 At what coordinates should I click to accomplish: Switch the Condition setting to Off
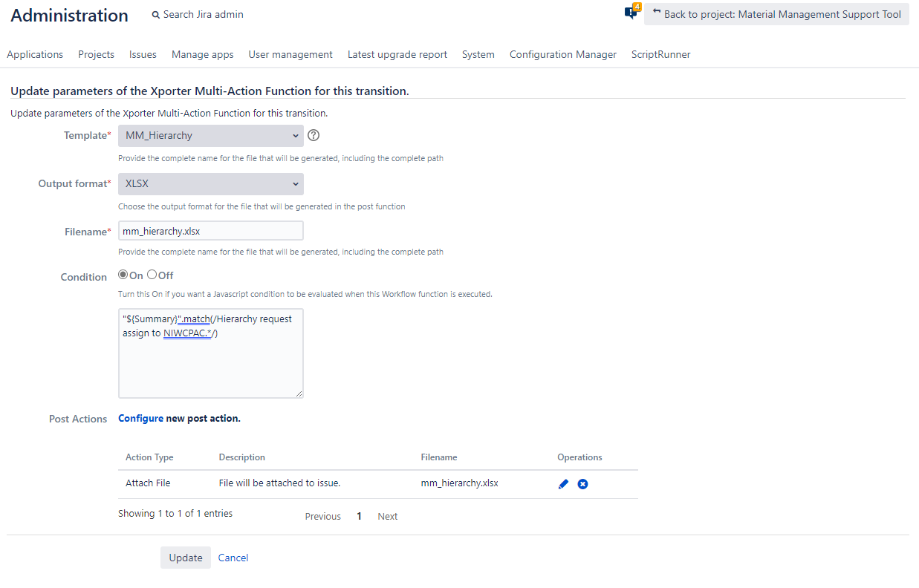click(152, 274)
